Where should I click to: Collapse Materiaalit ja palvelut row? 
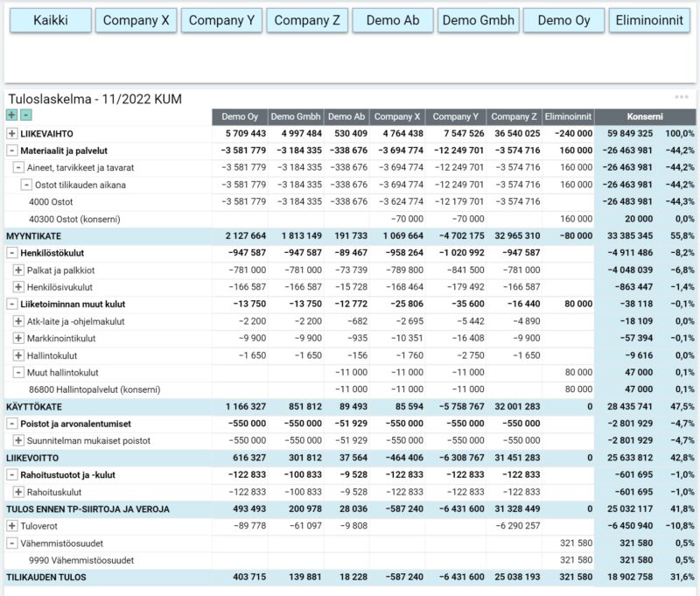[11, 151]
